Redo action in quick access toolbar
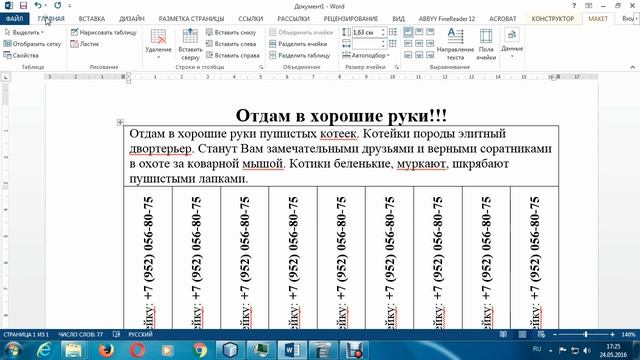The image size is (640, 360). pyautogui.click(x=58, y=6)
